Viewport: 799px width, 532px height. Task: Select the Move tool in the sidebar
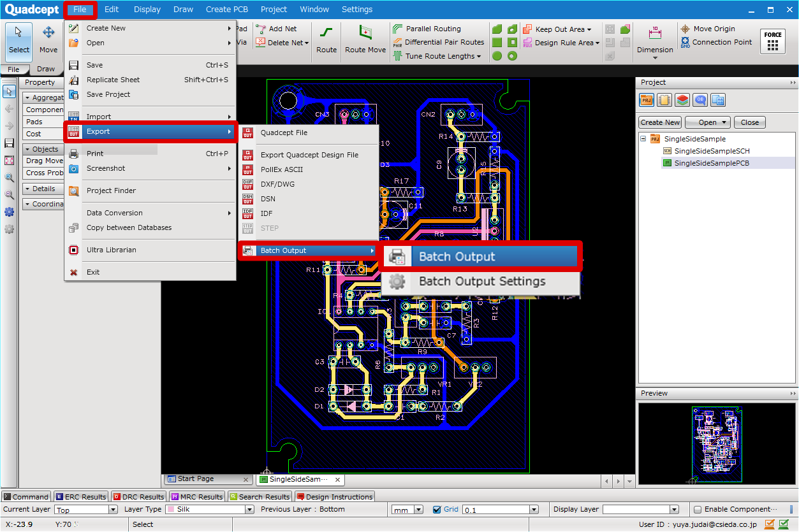pyautogui.click(x=48, y=40)
